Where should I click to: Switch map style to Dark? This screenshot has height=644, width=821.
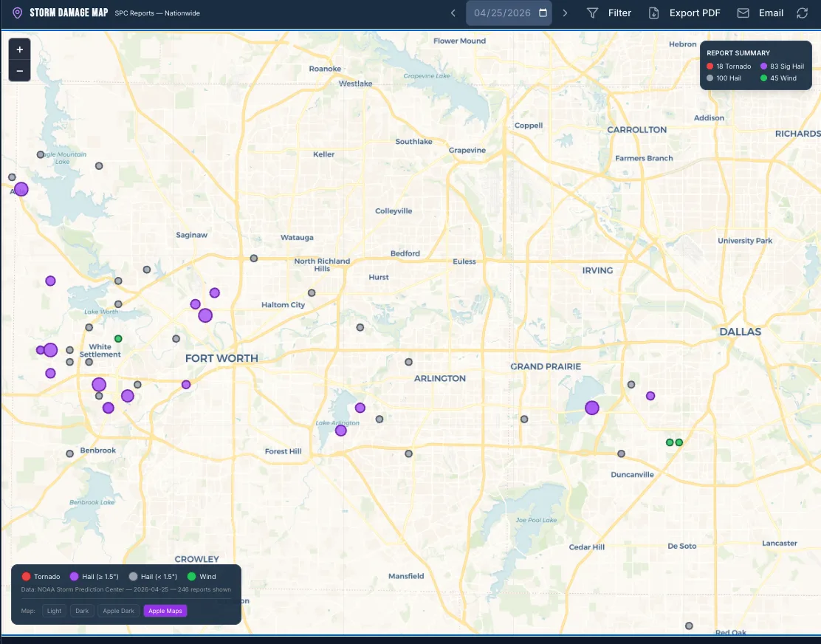[x=82, y=611]
